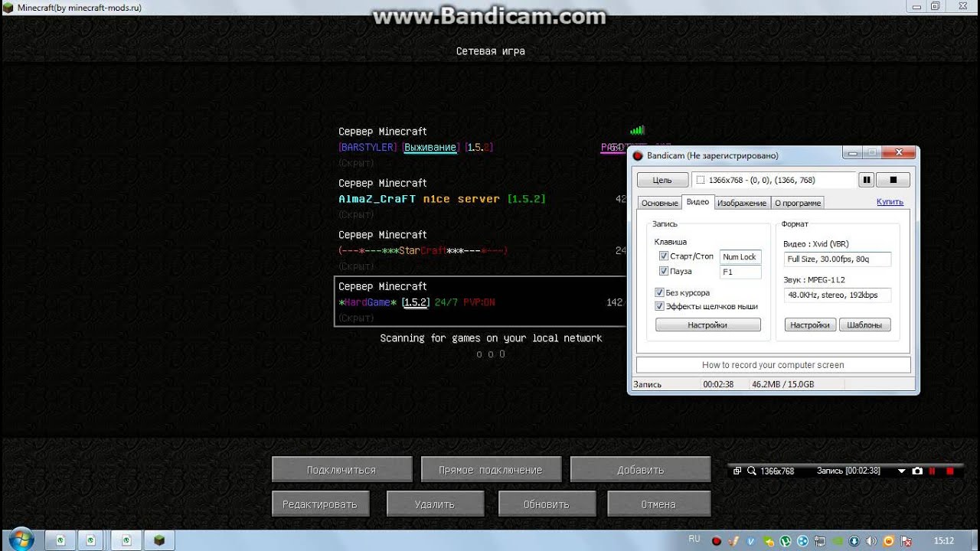The width and height of the screenshot is (980, 551).
Task: Open the NVIDIA tray icon
Action: coord(838,541)
